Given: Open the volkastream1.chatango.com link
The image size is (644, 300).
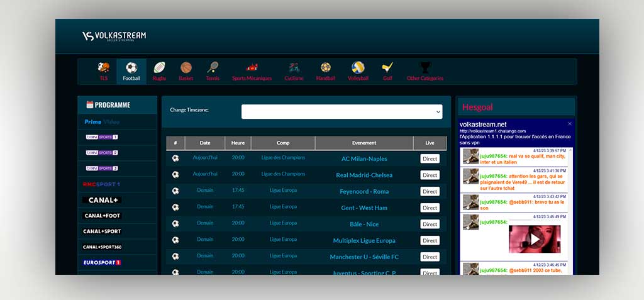Looking at the screenshot, I should [493, 131].
